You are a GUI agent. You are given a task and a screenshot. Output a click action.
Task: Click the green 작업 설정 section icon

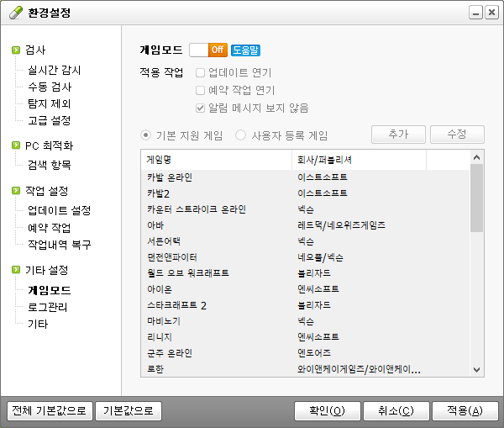coord(16,191)
